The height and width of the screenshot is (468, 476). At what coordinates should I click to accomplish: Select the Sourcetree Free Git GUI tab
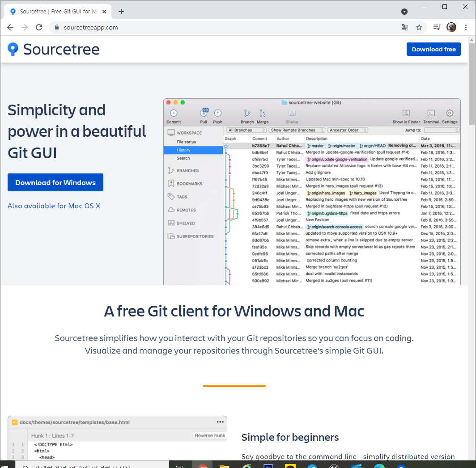[x=58, y=12]
